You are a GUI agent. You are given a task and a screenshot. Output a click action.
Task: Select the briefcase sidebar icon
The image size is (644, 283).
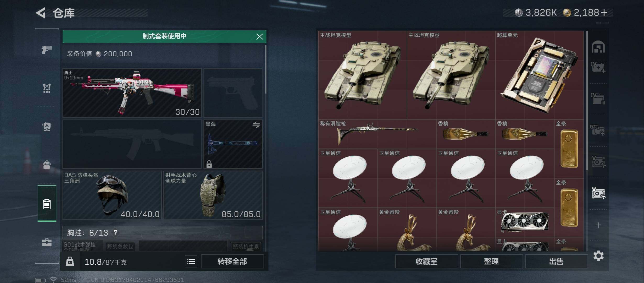pos(47,242)
